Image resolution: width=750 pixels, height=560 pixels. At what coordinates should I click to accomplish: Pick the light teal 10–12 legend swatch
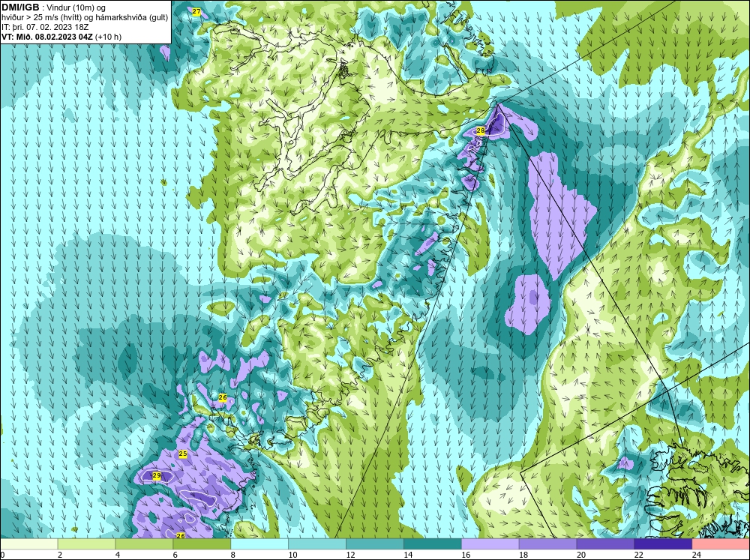[x=317, y=544]
